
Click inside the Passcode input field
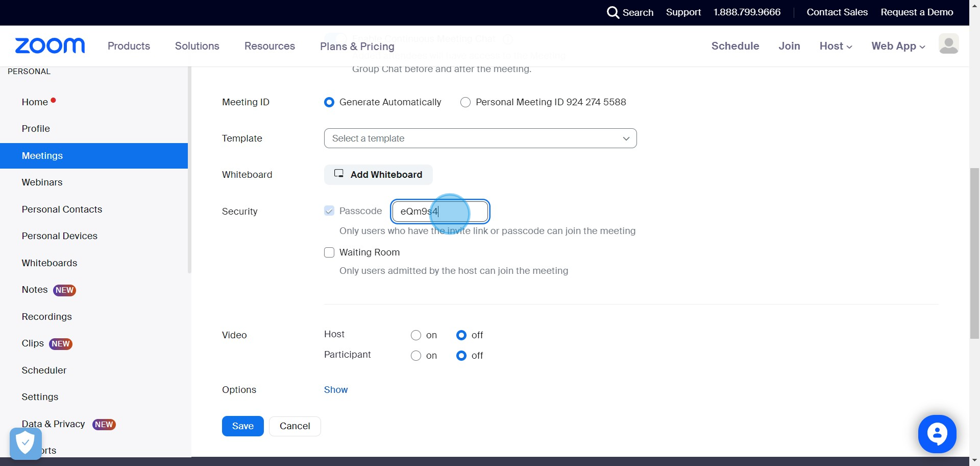pos(440,212)
